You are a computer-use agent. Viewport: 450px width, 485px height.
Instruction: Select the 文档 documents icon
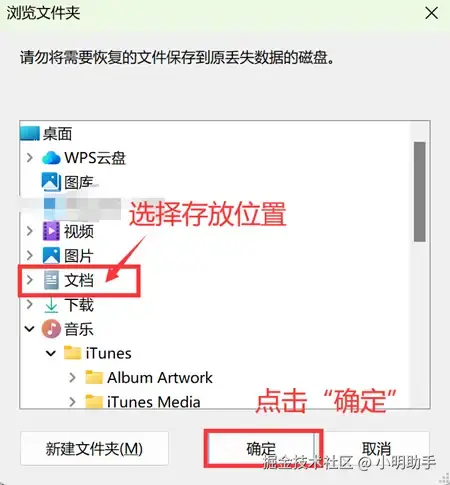51,280
